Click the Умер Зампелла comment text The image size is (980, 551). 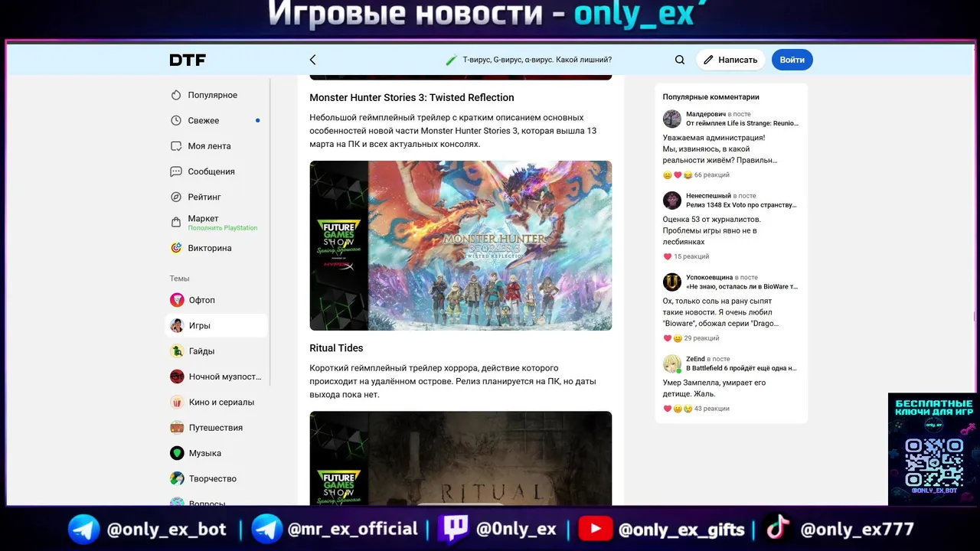tap(714, 388)
